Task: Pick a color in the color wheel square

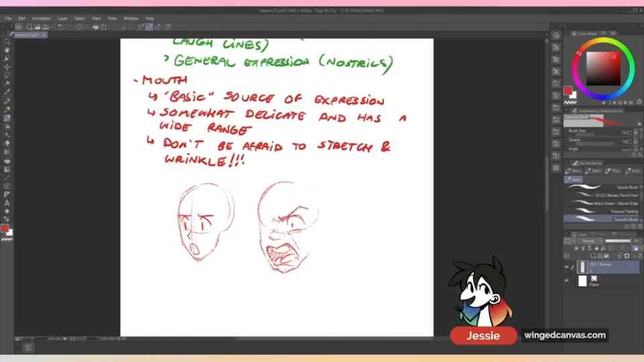Action: [600, 66]
